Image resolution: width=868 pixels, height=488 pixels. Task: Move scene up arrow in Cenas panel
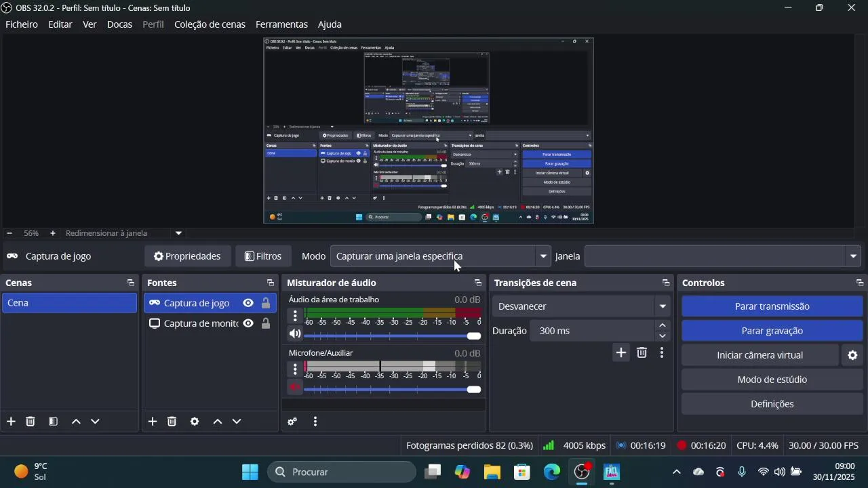point(76,422)
